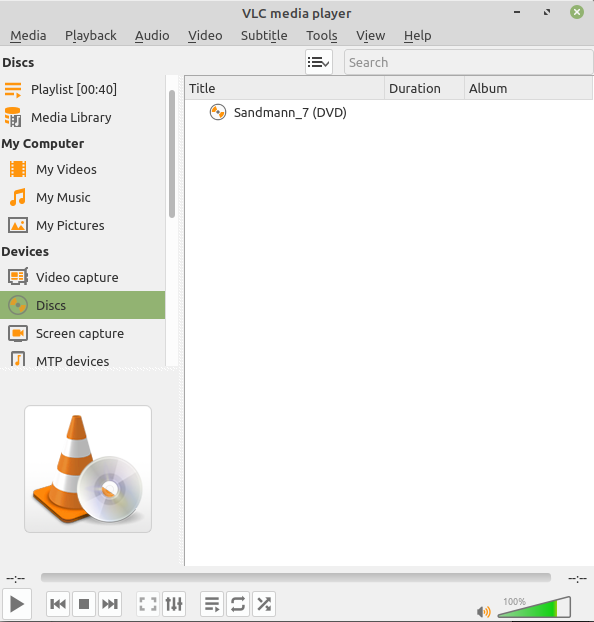Click the Screen capture monitor icon
This screenshot has width=594, height=622.
coord(18,333)
